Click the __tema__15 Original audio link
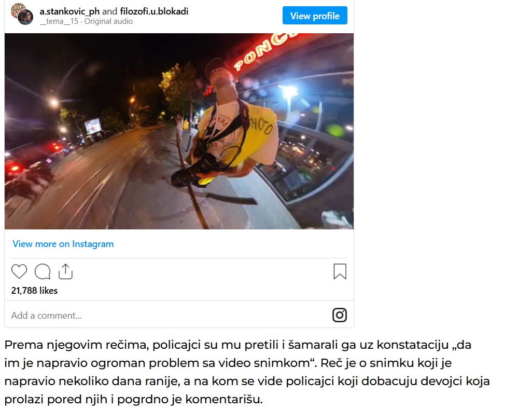 (x=86, y=21)
